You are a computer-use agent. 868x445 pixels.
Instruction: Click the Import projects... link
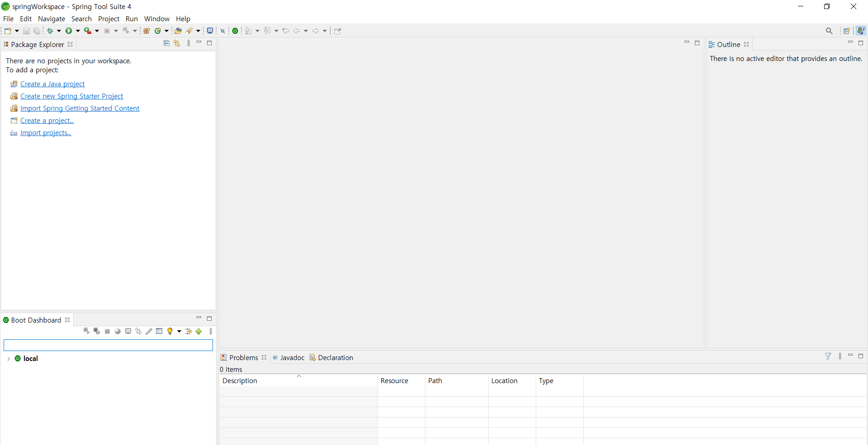[46, 133]
